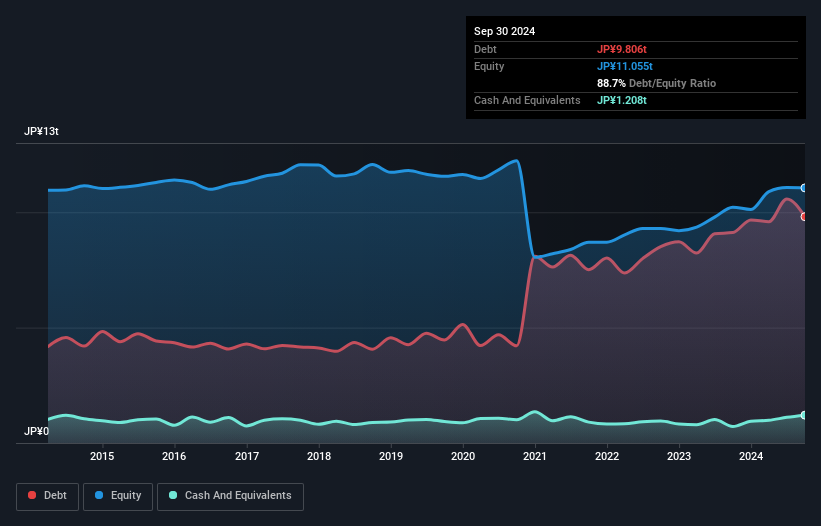Click the JP¥11.055t equity value

(x=625, y=66)
